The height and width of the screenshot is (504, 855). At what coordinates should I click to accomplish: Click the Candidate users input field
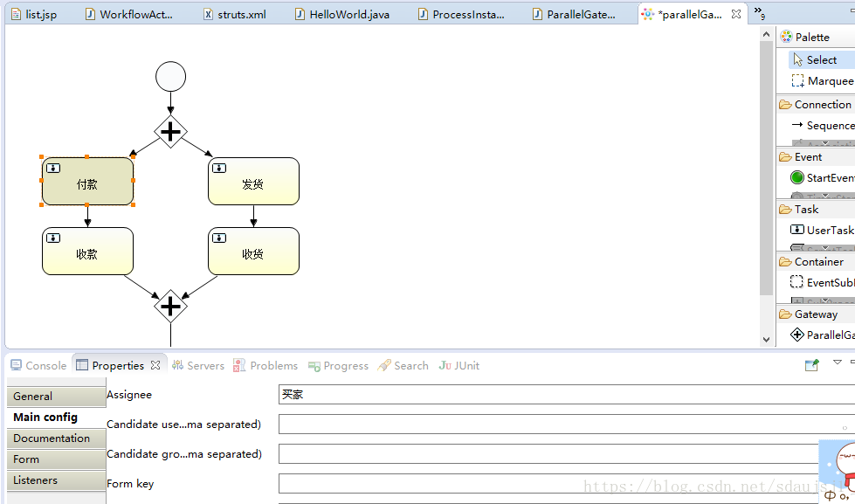click(x=567, y=424)
